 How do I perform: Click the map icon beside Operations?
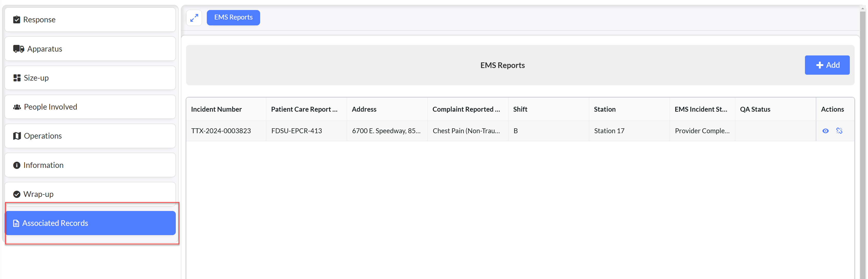coord(17,136)
